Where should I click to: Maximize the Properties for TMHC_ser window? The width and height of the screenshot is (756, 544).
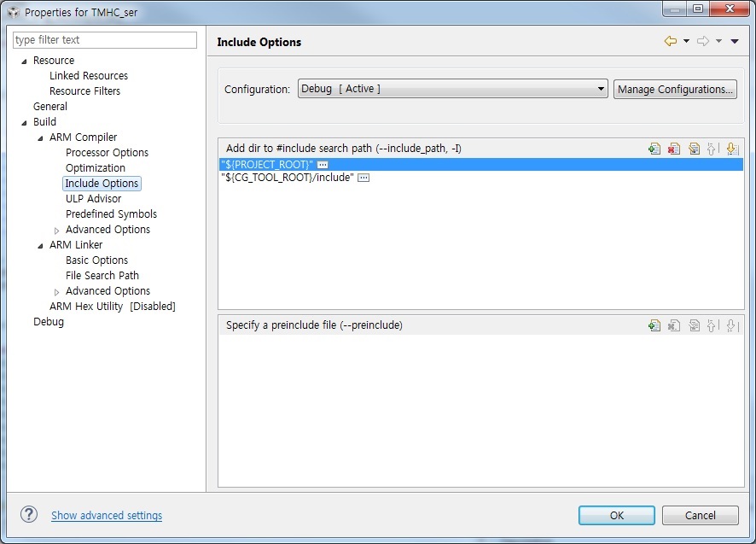coord(698,9)
